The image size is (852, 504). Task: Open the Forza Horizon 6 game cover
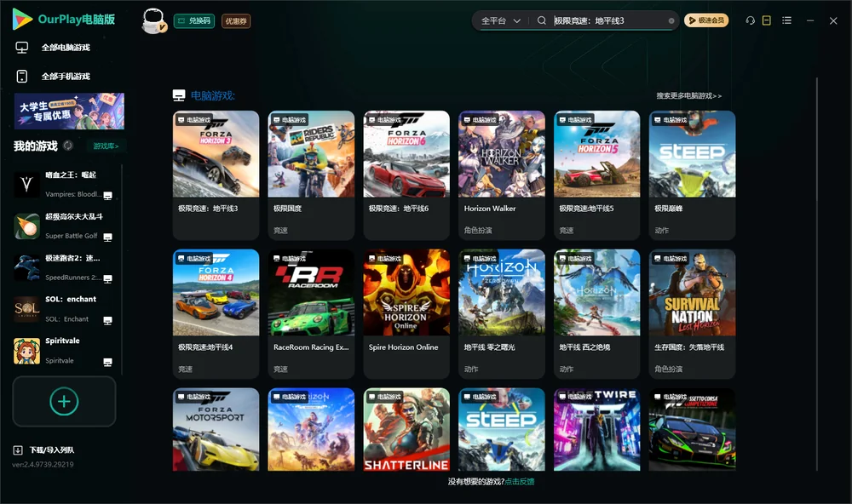[406, 154]
